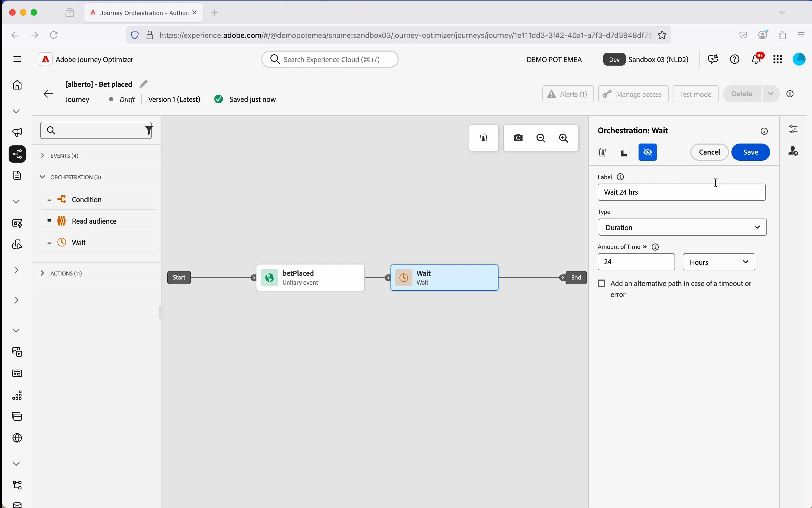The image size is (812, 508).
Task: Select the Wait orchestration palette item
Action: (99, 242)
